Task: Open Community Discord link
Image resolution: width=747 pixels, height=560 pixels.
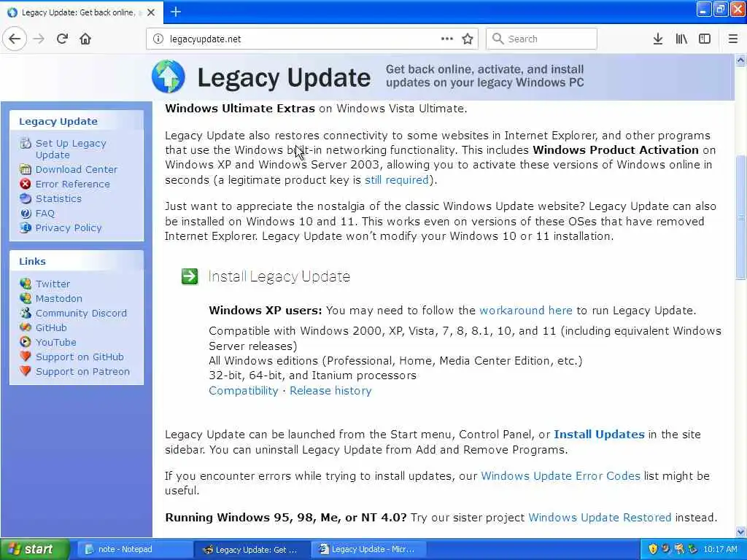Action: point(81,314)
